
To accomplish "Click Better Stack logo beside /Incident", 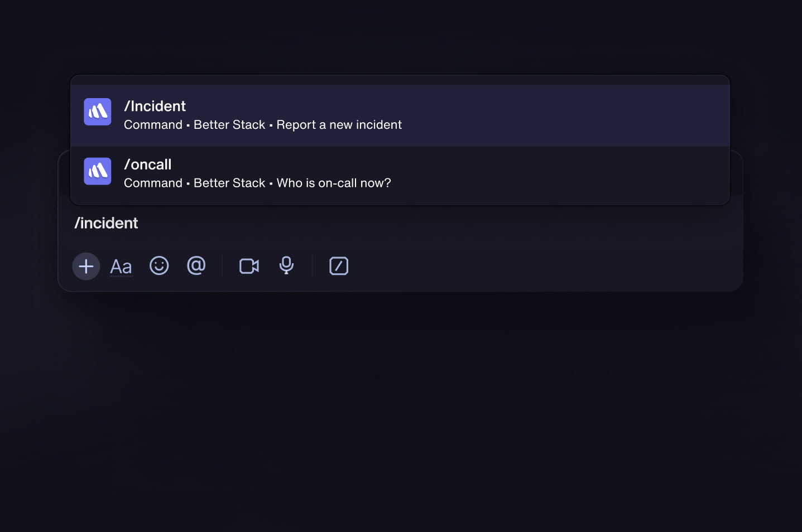I will point(98,112).
